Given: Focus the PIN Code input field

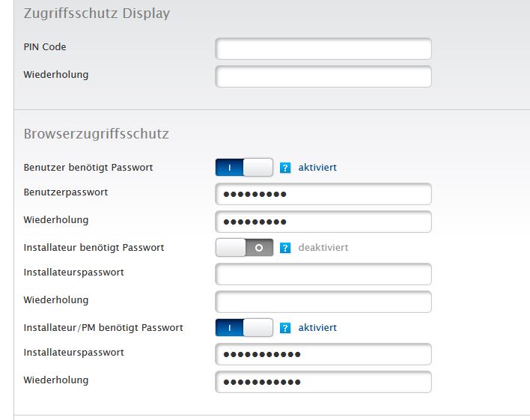Looking at the screenshot, I should tap(323, 49).
